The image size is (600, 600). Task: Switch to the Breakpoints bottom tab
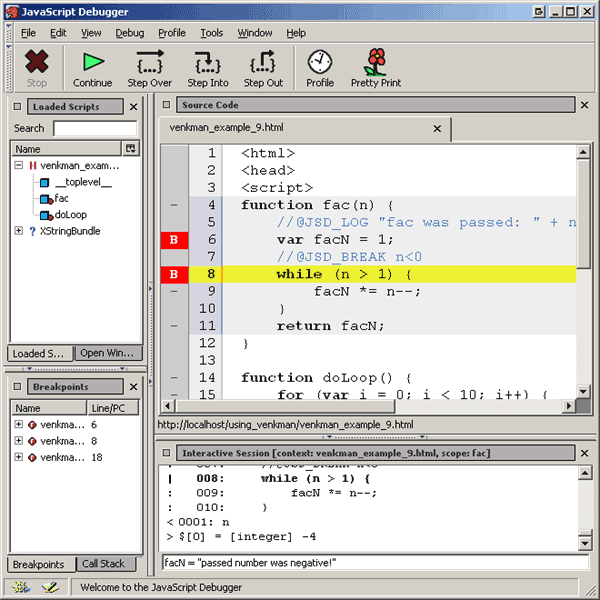coord(41,564)
